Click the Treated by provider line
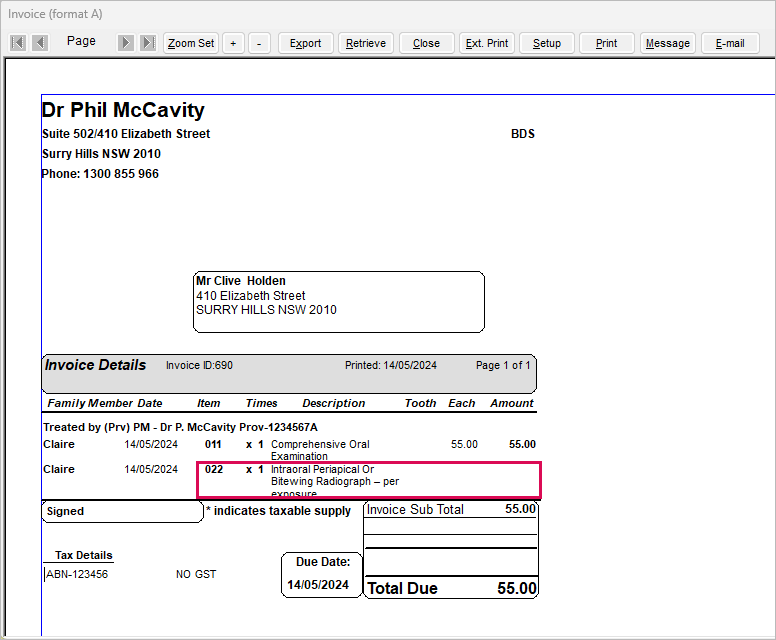 pyautogui.click(x=181, y=427)
